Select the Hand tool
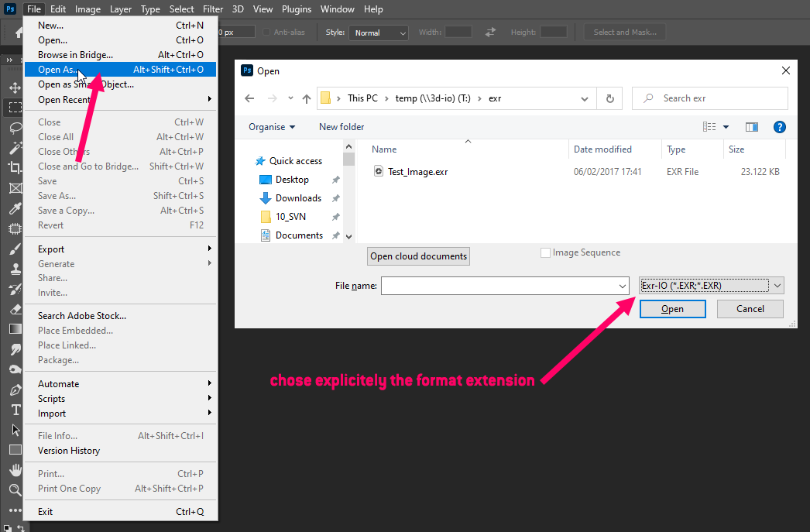This screenshot has width=810, height=532. click(15, 470)
